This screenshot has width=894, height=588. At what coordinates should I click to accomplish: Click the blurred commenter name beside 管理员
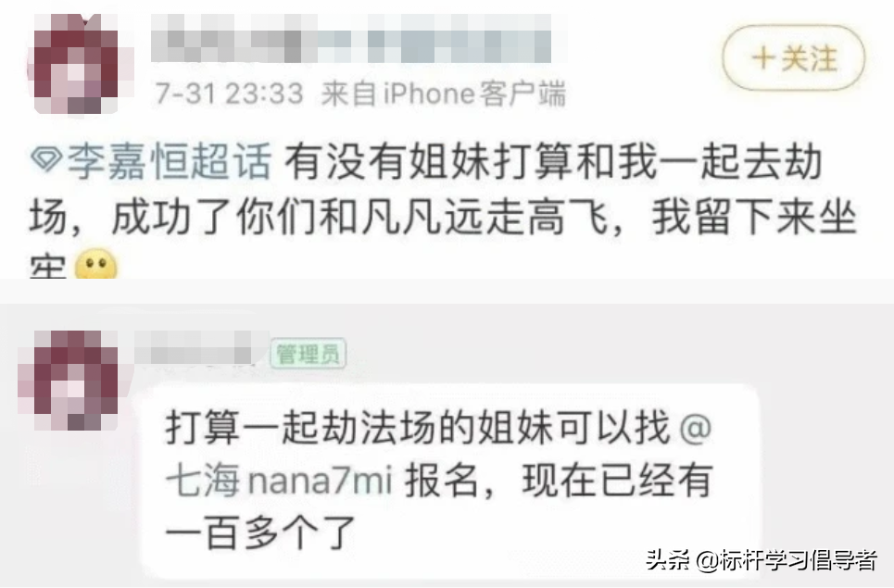click(x=195, y=345)
